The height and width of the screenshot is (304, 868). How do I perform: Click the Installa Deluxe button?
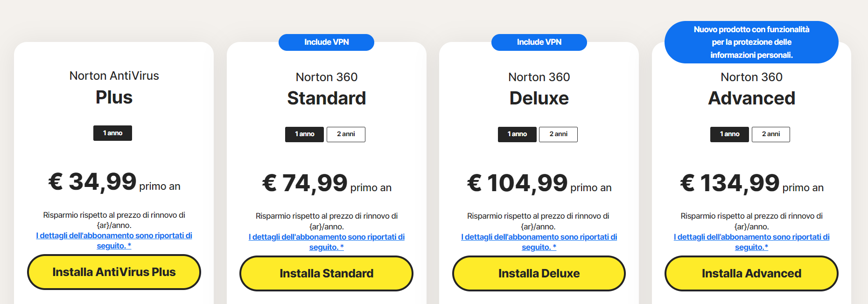tap(539, 274)
